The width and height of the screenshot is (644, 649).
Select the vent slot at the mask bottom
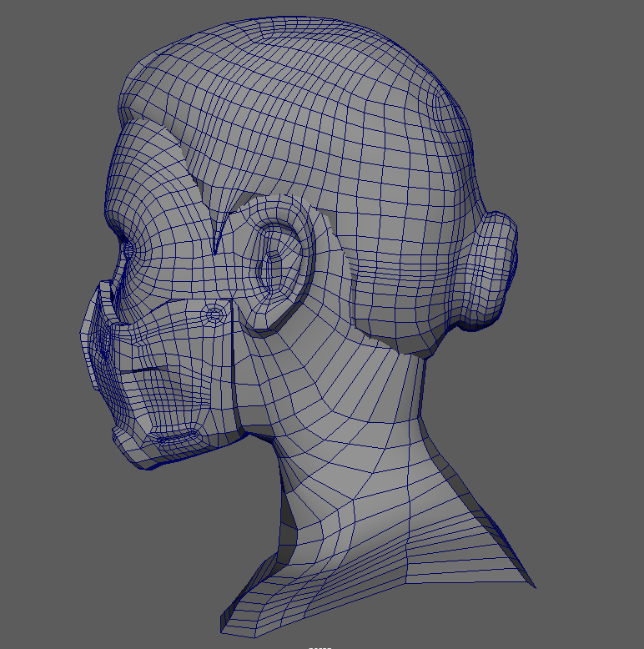(x=178, y=437)
